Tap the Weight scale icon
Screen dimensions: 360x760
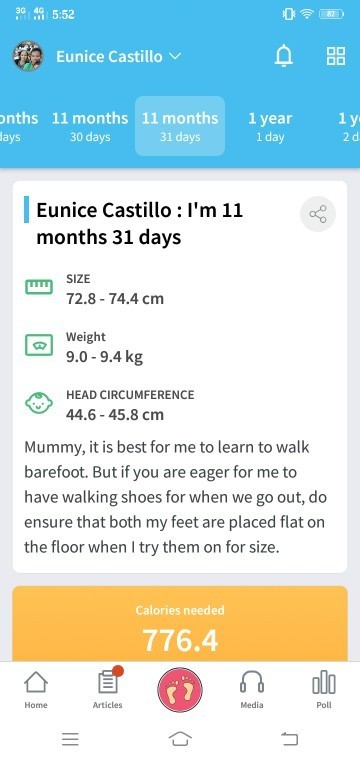[x=39, y=346]
